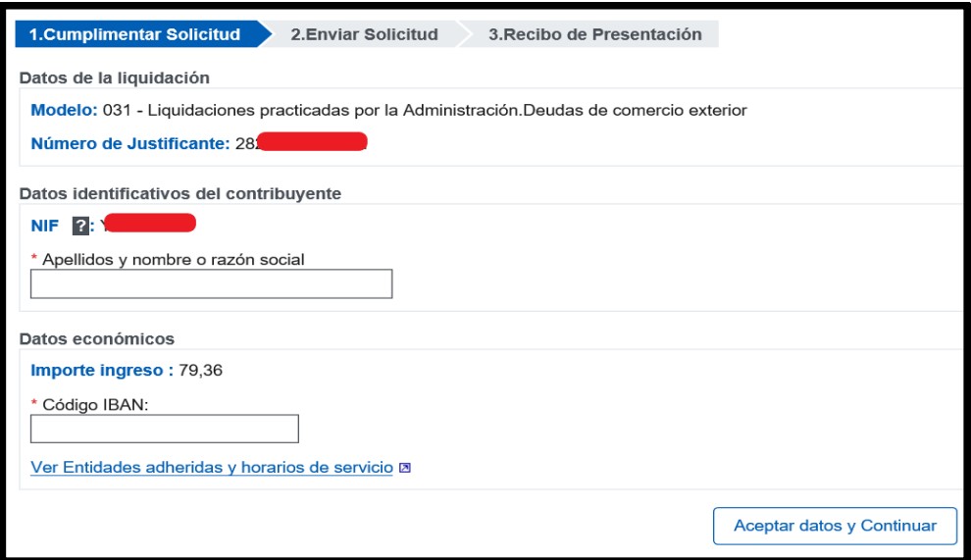Click the Datos económicos section heading
The image size is (971, 560).
pos(97,339)
